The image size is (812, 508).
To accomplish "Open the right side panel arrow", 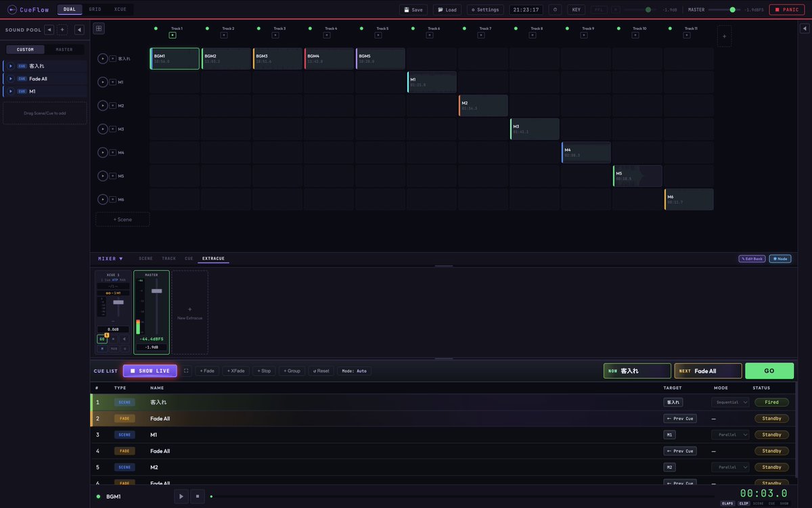I will 804,28.
